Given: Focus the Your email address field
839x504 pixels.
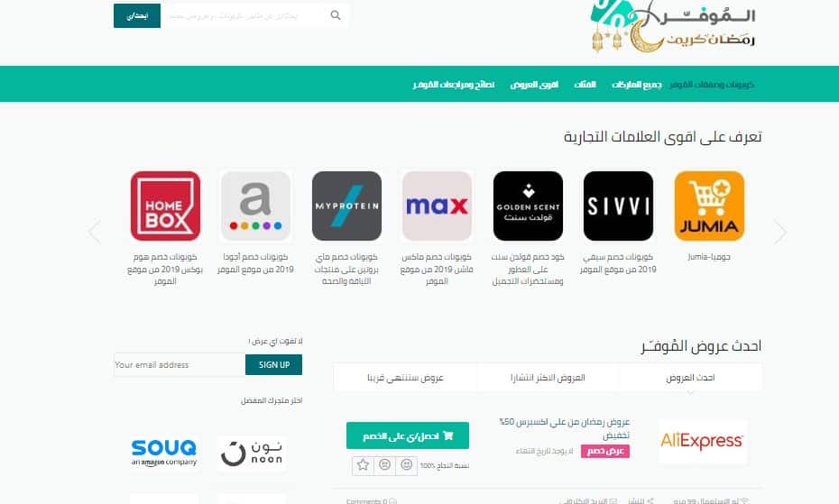Looking at the screenshot, I should 180,365.
